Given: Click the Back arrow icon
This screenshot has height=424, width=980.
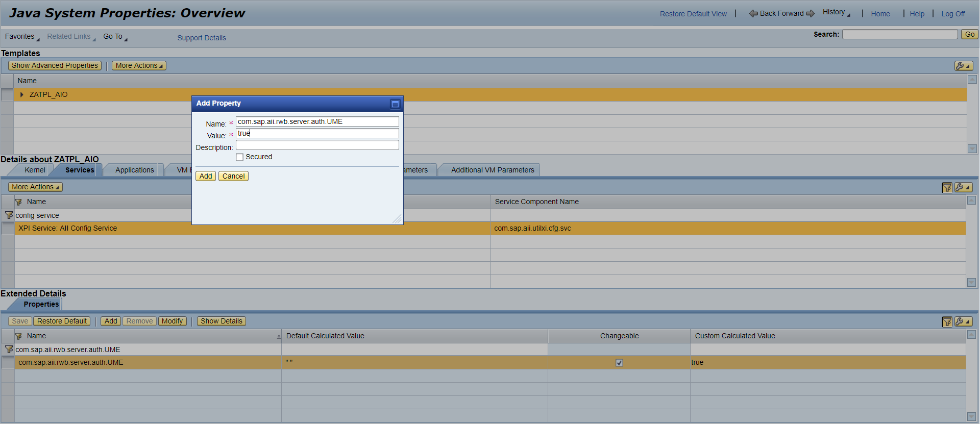Looking at the screenshot, I should pyautogui.click(x=753, y=14).
